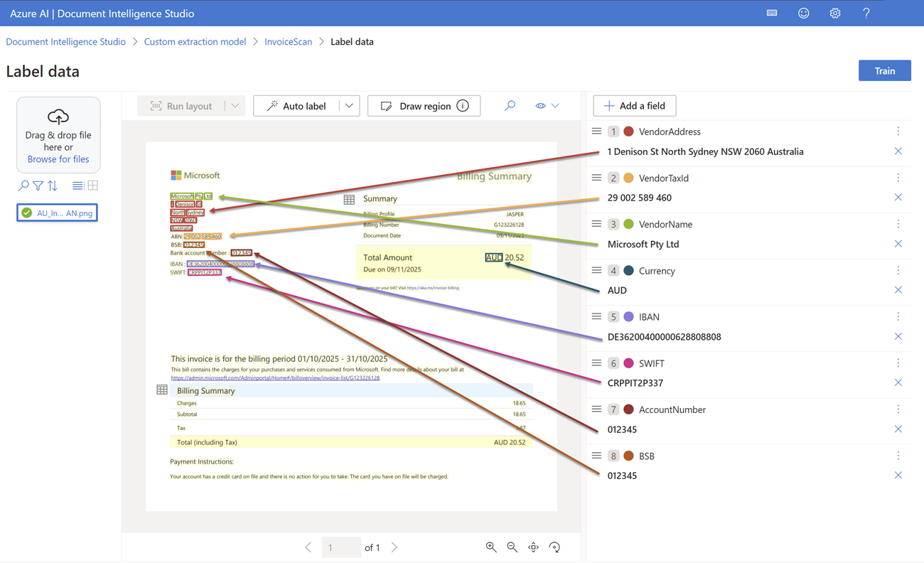
Task: Open the BSB field options menu
Action: tap(898, 456)
